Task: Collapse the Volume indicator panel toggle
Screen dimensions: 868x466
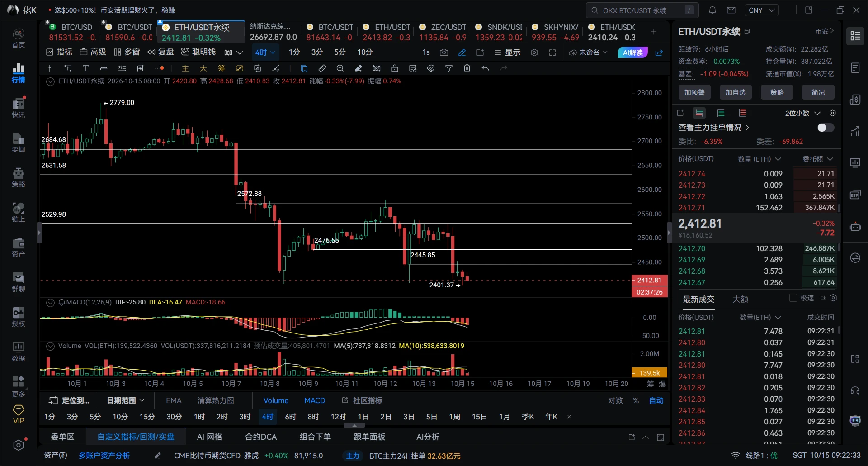Action: pyautogui.click(x=50, y=346)
